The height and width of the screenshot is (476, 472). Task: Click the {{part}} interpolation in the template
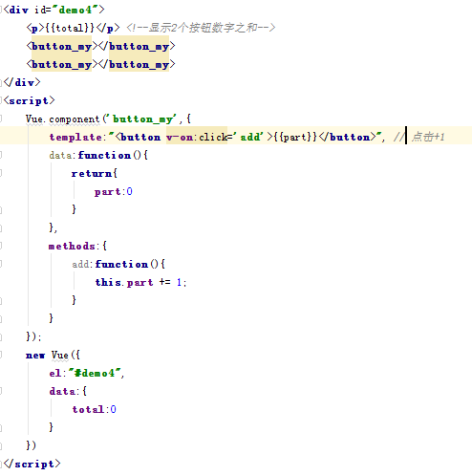pyautogui.click(x=295, y=138)
